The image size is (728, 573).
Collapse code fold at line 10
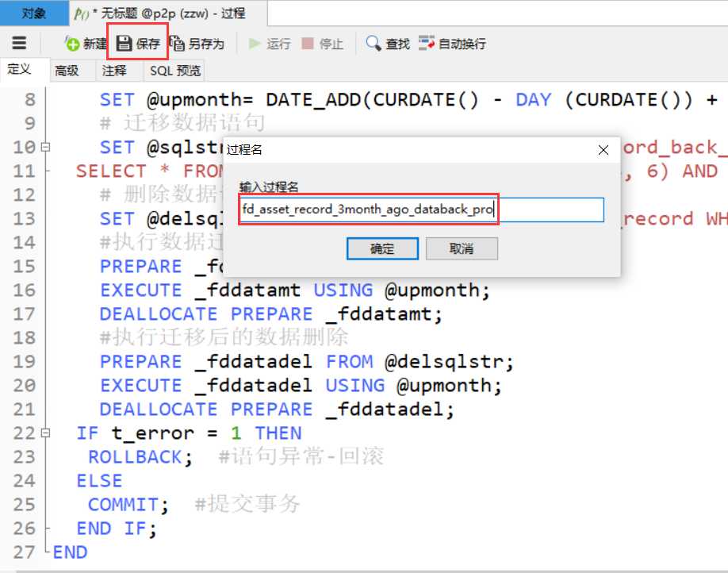(x=45, y=148)
